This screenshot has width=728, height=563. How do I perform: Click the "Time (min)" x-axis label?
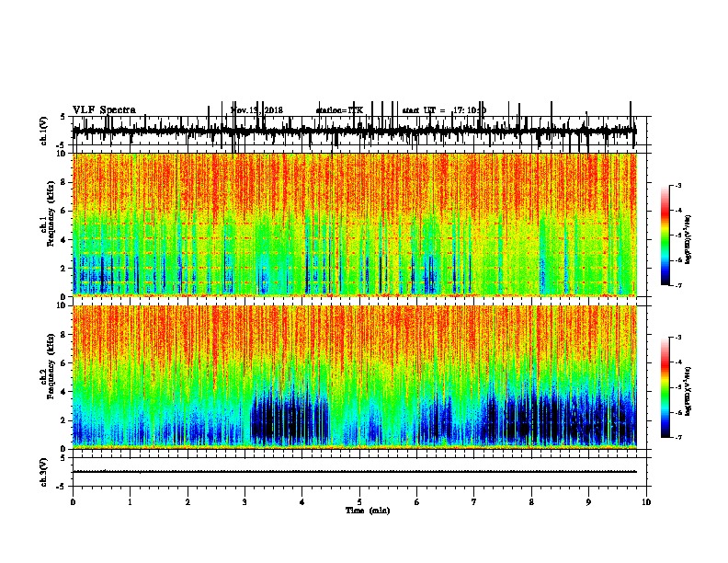(368, 511)
